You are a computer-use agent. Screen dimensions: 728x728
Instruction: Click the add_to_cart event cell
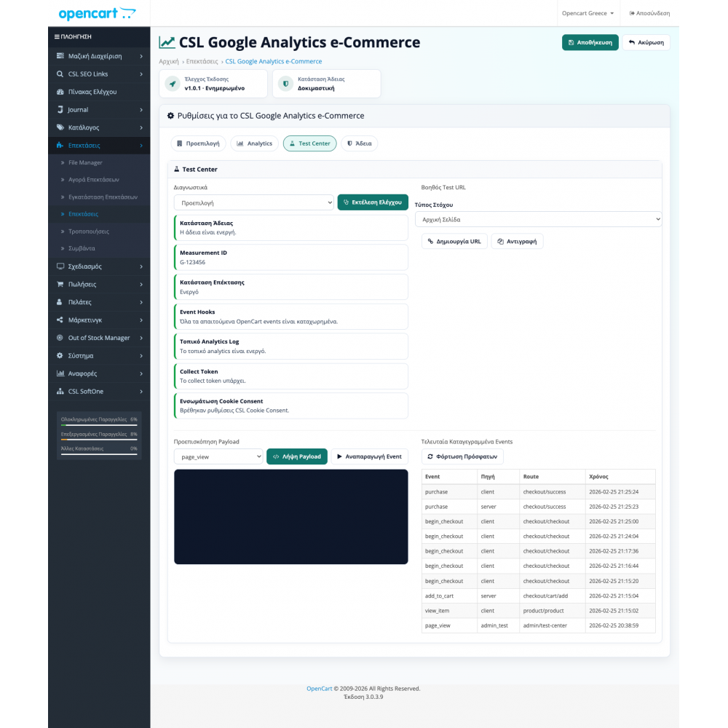pyautogui.click(x=449, y=596)
